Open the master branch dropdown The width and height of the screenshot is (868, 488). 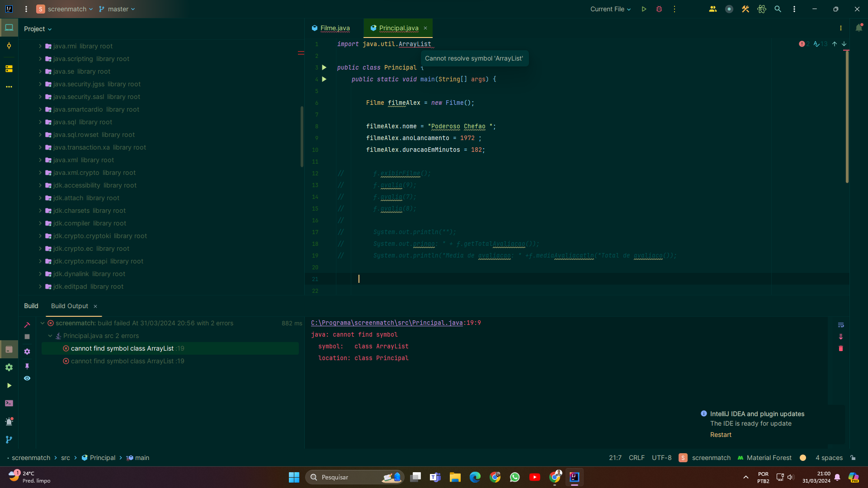[117, 9]
